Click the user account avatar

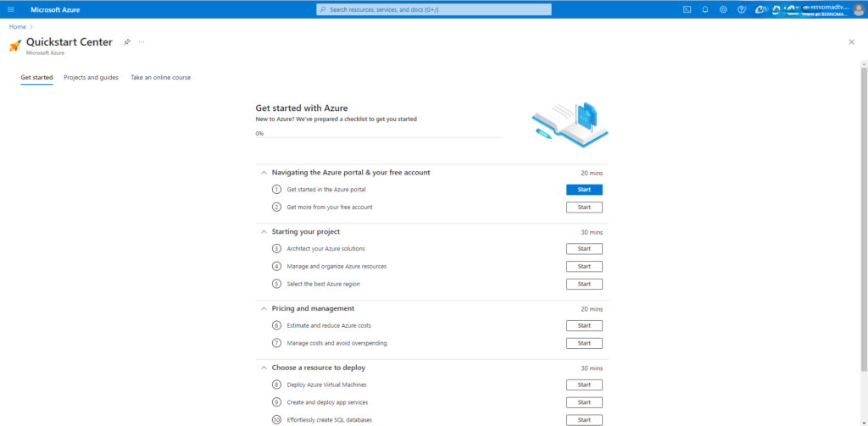tap(858, 9)
